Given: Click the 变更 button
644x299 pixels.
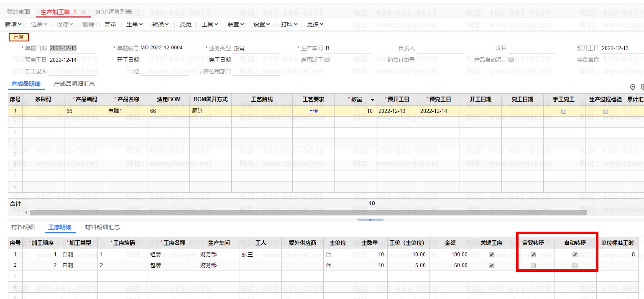Looking at the screenshot, I should point(186,24).
